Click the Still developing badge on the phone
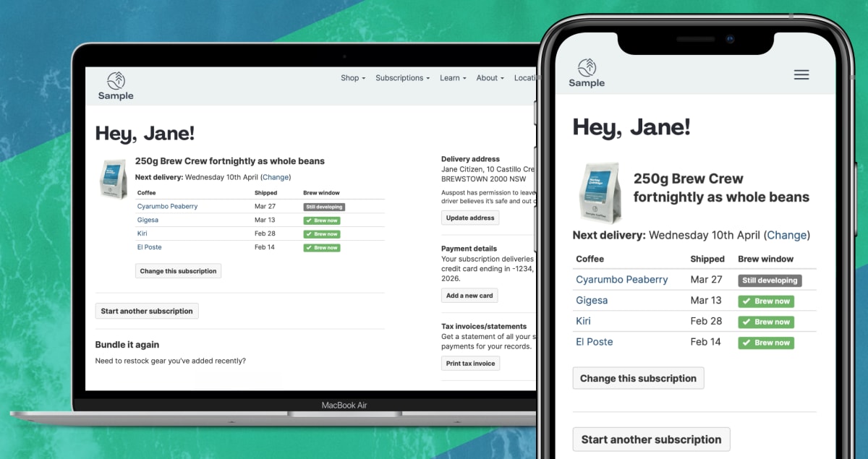The width and height of the screenshot is (868, 459). pyautogui.click(x=770, y=280)
